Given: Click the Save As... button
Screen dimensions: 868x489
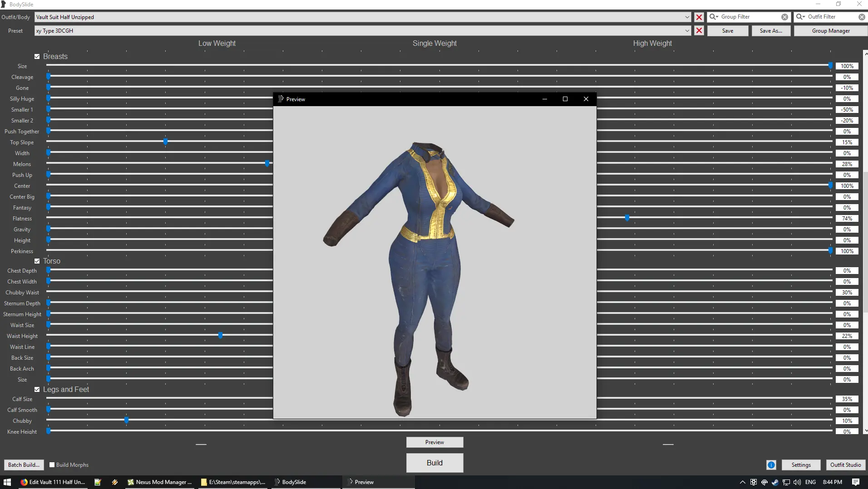Looking at the screenshot, I should point(771,31).
